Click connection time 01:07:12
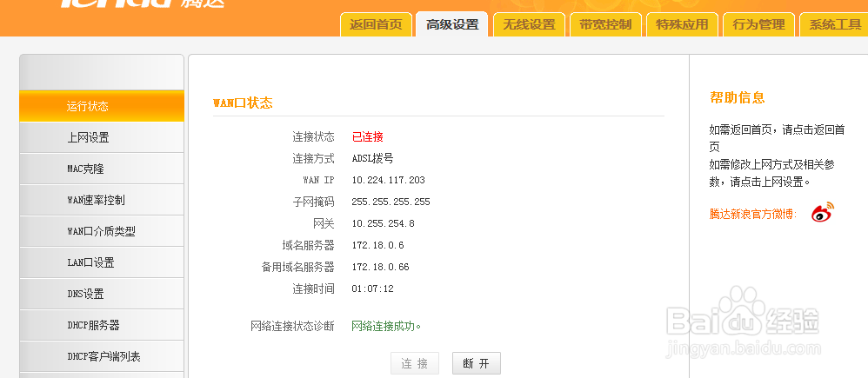 click(x=372, y=288)
